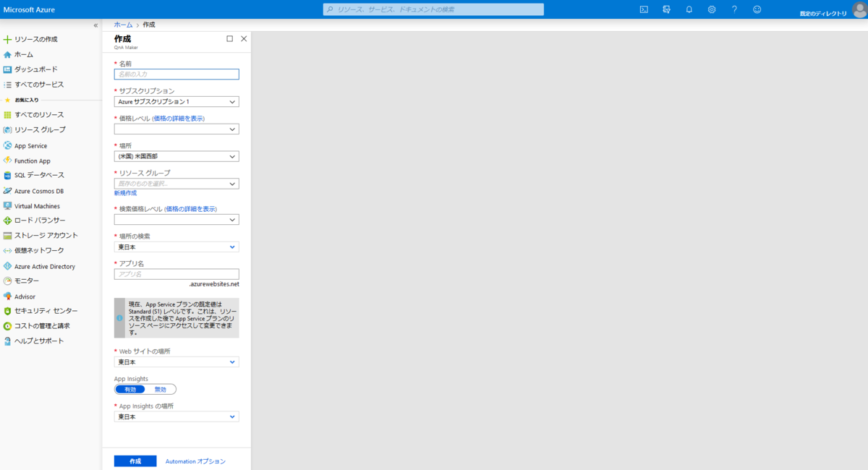Click the Azure Active Directory icon
The height and width of the screenshot is (470, 868).
7,266
